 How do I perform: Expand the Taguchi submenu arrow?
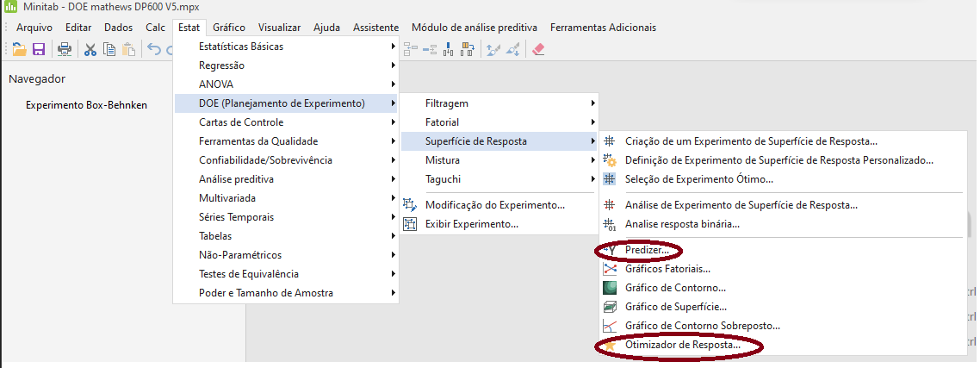pos(592,179)
